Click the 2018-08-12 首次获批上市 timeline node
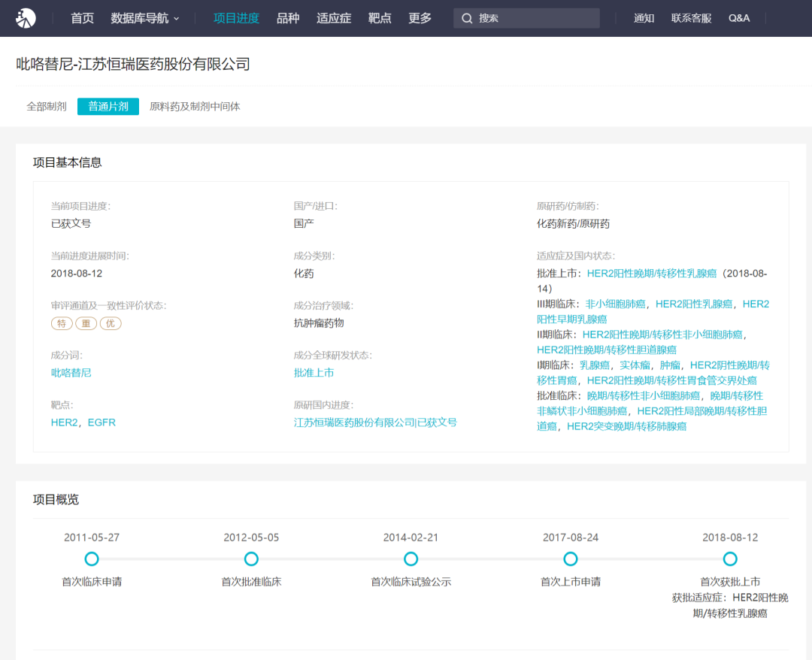Screen dimensions: 812x660 pyautogui.click(x=729, y=559)
